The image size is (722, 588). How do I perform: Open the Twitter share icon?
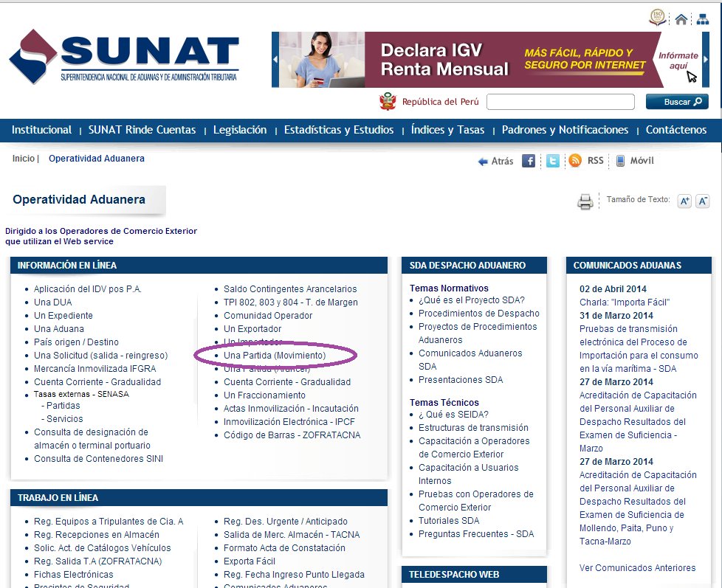click(552, 161)
